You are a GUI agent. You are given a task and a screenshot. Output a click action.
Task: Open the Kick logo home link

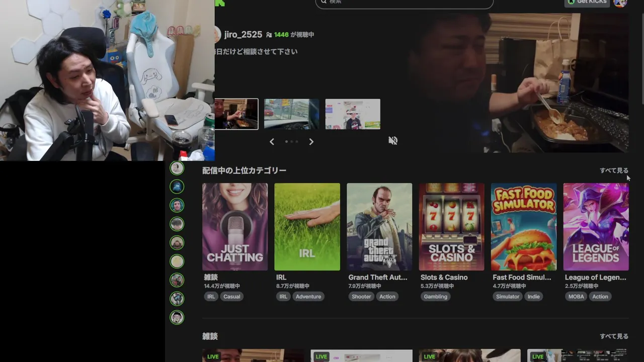pyautogui.click(x=220, y=3)
